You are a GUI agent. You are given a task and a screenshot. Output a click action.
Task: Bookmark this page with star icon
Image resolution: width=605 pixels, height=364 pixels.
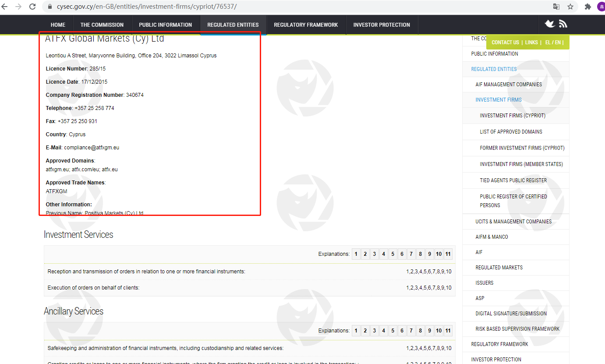570,7
